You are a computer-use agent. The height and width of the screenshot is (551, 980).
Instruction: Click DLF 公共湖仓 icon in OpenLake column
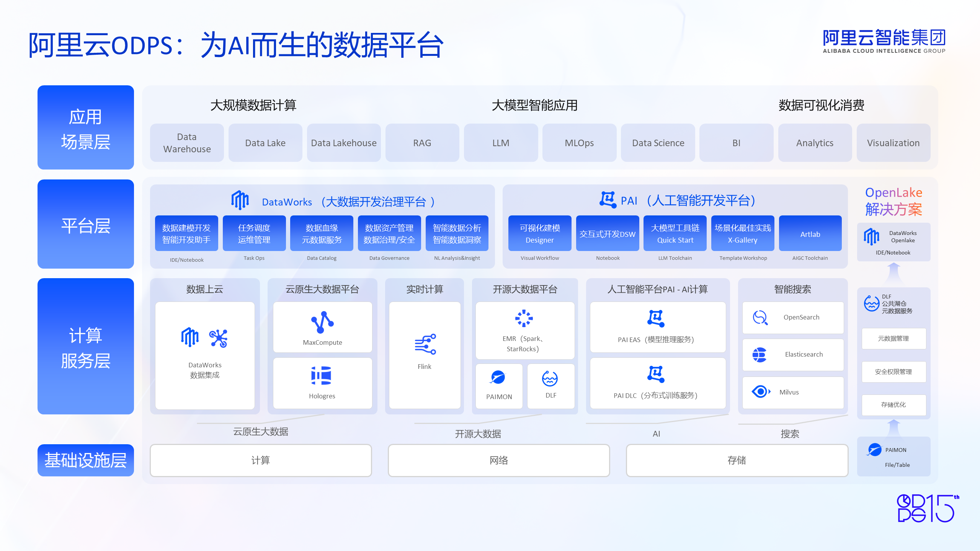click(x=872, y=303)
